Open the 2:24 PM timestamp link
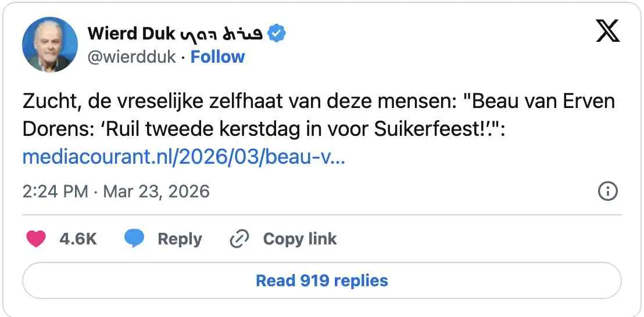Screen dimensions: 644x317 pyautogui.click(x=55, y=191)
